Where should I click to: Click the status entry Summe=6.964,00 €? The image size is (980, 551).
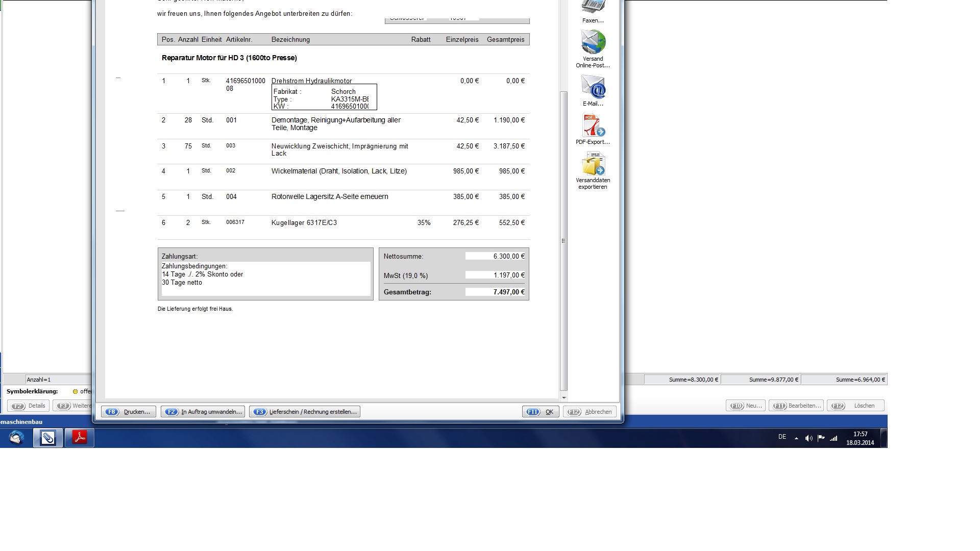pos(844,380)
